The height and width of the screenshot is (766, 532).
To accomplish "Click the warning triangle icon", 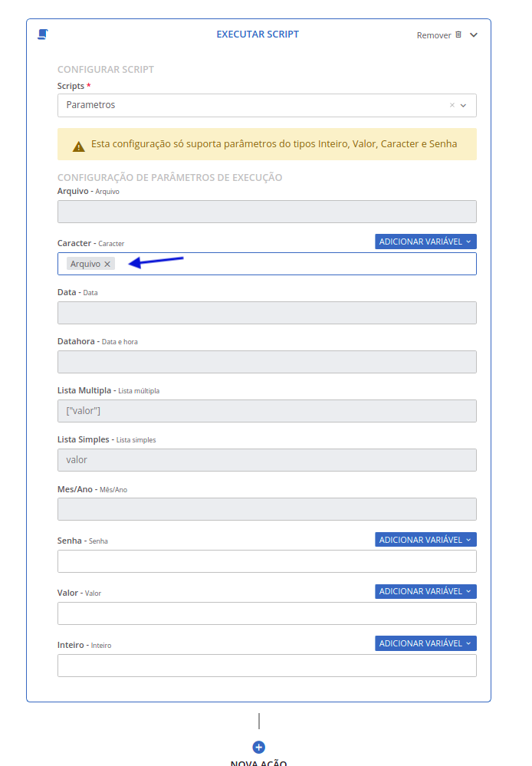I will click(x=78, y=145).
